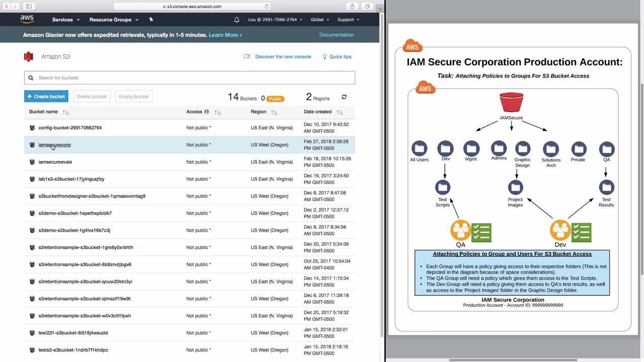Click the QA group icon in diagram

pos(461,231)
